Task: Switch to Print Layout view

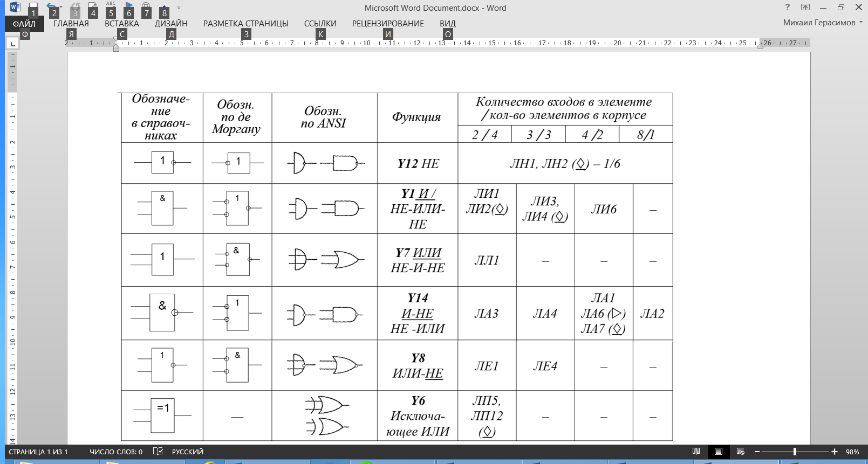Action: pos(718,452)
